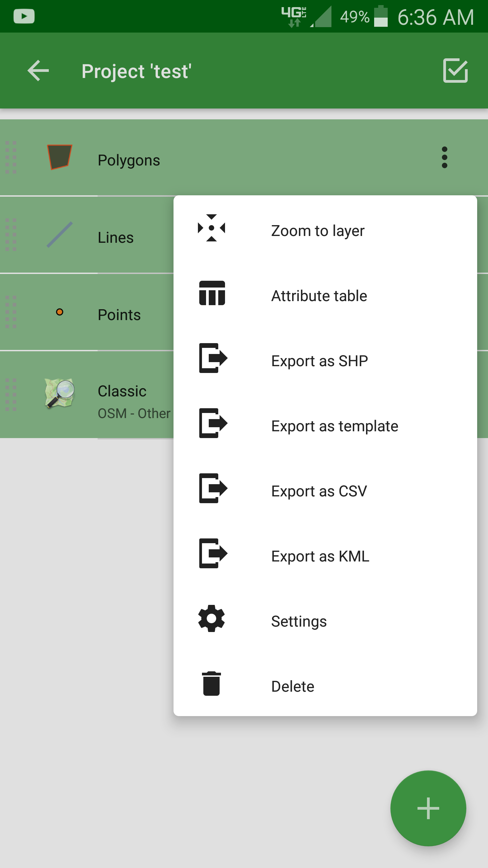Grab the Polygons layer drag handle
The width and height of the screenshot is (488, 868).
(x=11, y=157)
